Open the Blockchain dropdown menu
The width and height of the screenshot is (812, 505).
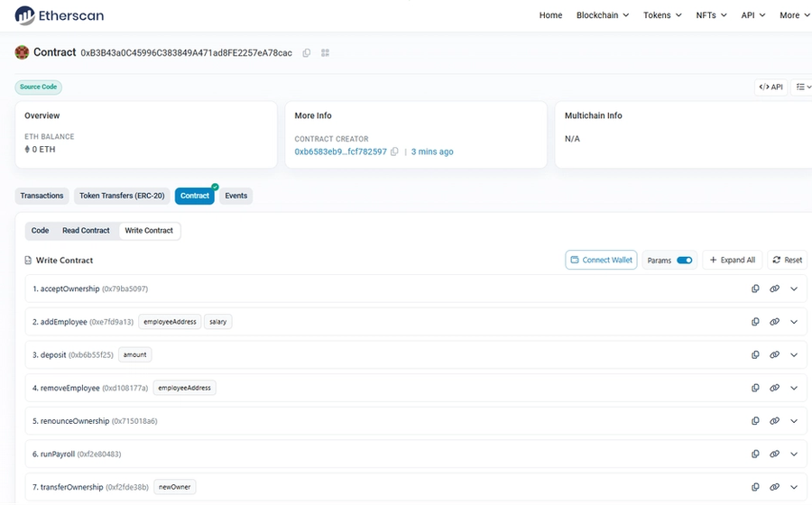coord(603,15)
